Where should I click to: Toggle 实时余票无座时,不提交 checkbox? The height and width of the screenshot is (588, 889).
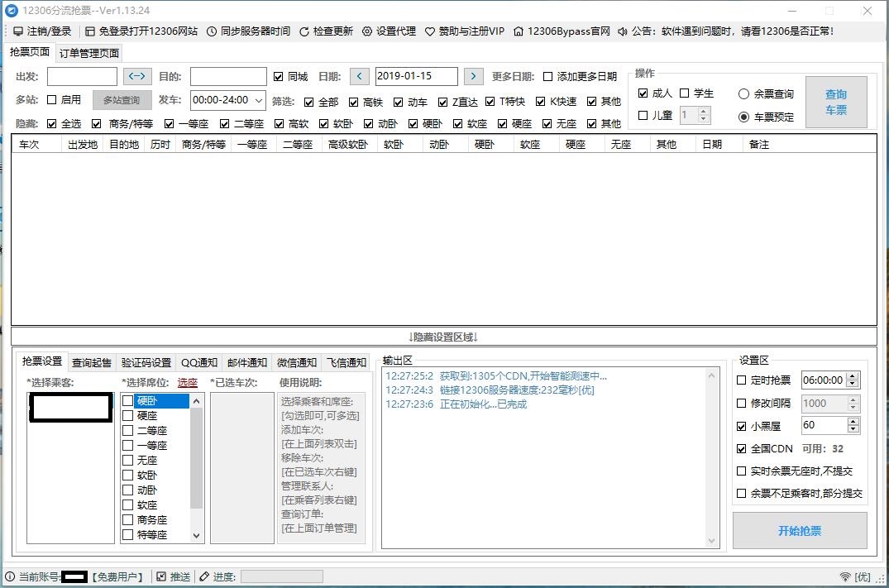741,471
